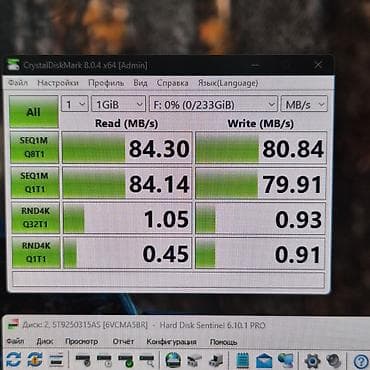Click the globe over disk toolbar icon
The width and height of the screenshot is (370, 370).
173,360
